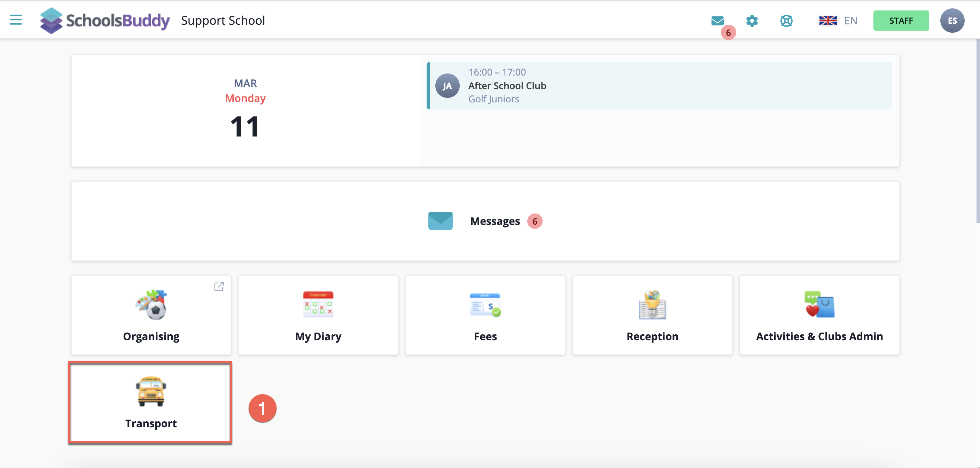Open the Reception tile

(x=652, y=315)
